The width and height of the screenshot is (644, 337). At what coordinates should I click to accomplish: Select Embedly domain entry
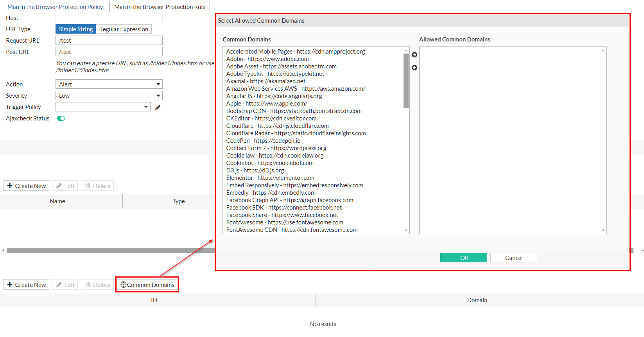coord(271,193)
